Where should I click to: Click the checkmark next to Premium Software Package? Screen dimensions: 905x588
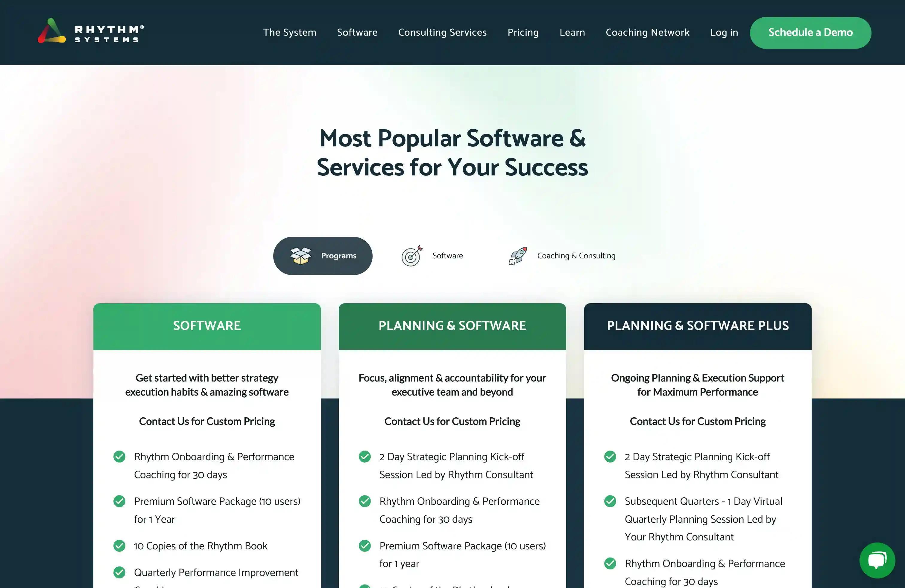[x=119, y=501]
